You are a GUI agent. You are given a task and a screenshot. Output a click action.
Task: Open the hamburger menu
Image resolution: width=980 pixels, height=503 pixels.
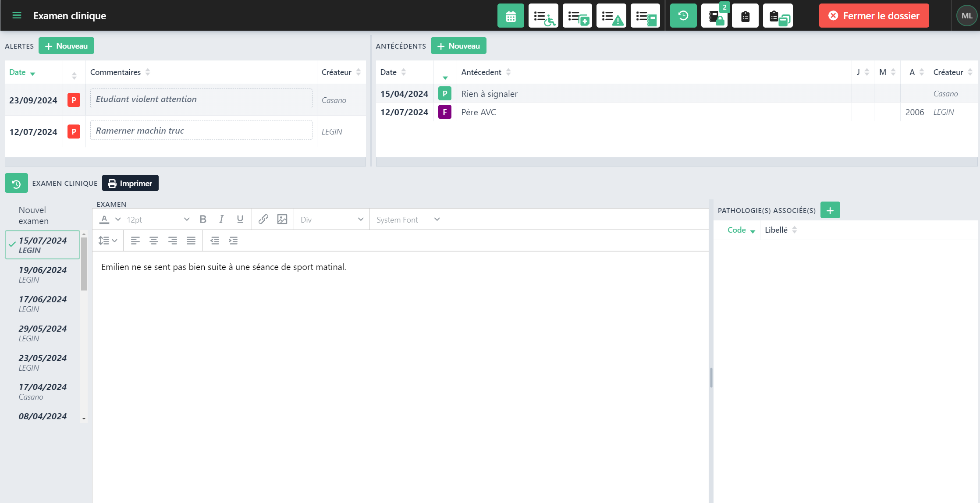point(17,16)
